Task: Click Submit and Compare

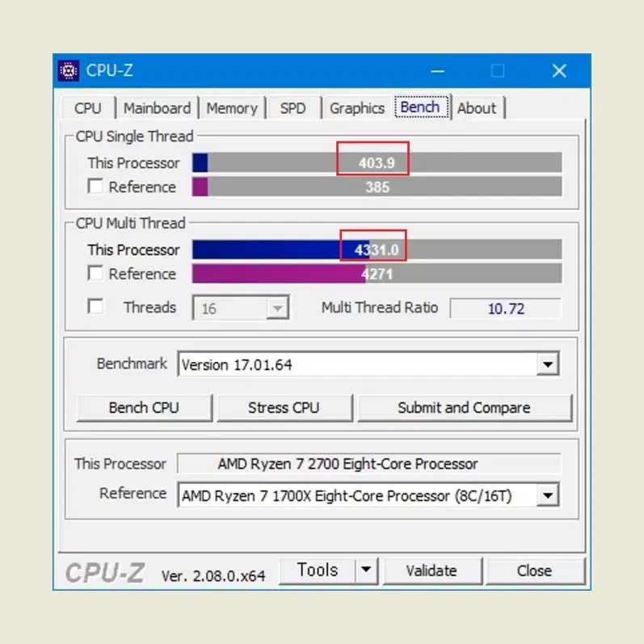Action: pos(465,408)
